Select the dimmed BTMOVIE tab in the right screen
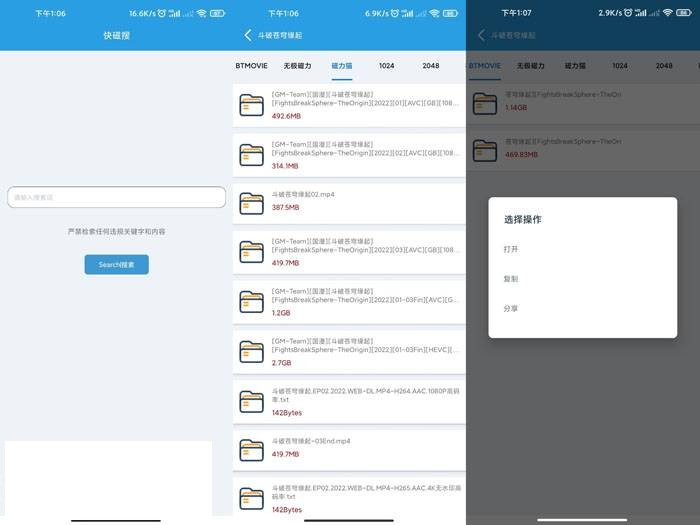This screenshot has width=700, height=525. (x=484, y=66)
